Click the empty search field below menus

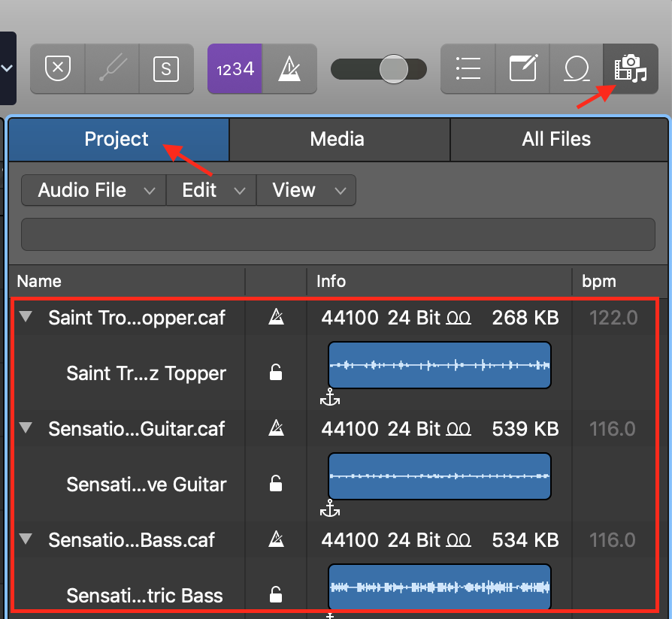pyautogui.click(x=338, y=234)
